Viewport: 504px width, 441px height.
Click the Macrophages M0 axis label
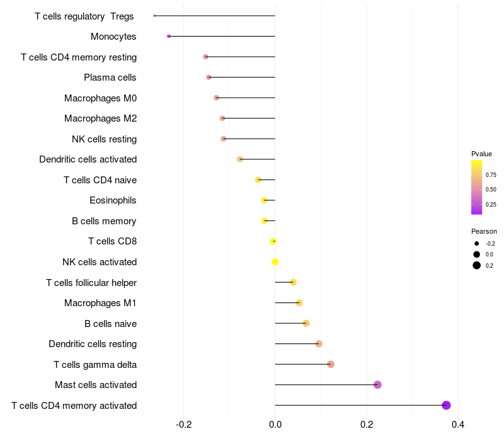(x=100, y=98)
